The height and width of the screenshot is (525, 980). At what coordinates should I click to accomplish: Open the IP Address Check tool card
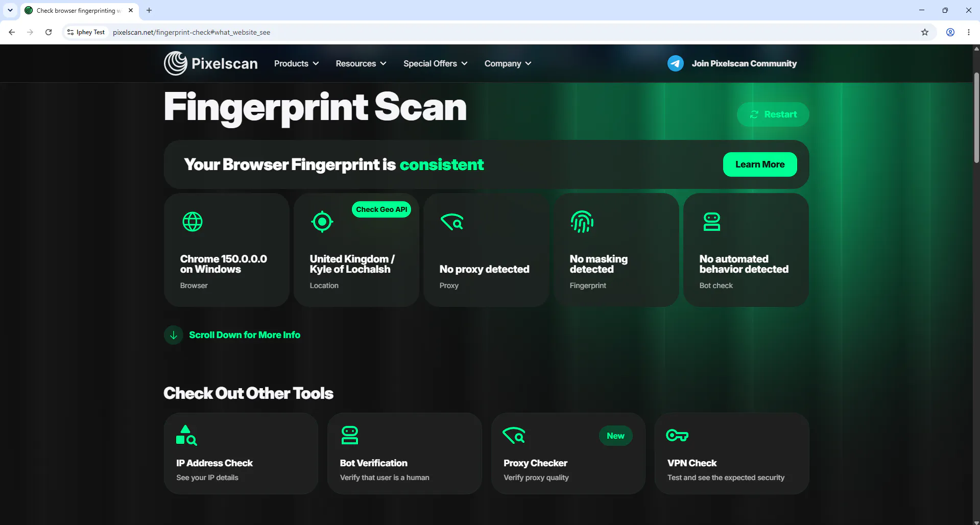pyautogui.click(x=241, y=454)
